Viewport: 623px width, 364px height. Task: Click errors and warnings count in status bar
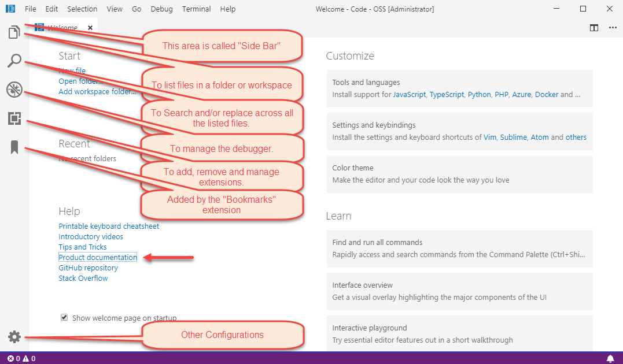tap(21, 359)
